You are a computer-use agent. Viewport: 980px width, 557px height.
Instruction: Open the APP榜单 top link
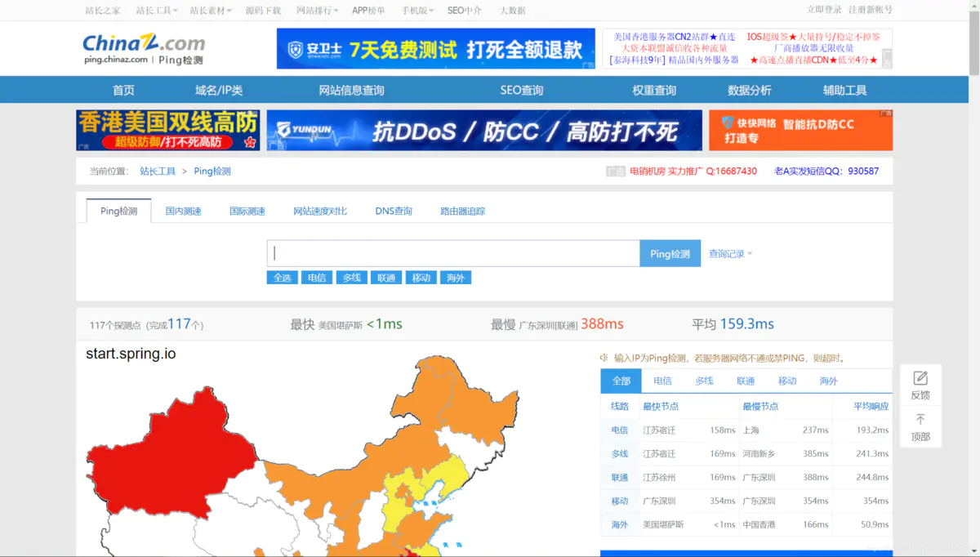point(368,11)
